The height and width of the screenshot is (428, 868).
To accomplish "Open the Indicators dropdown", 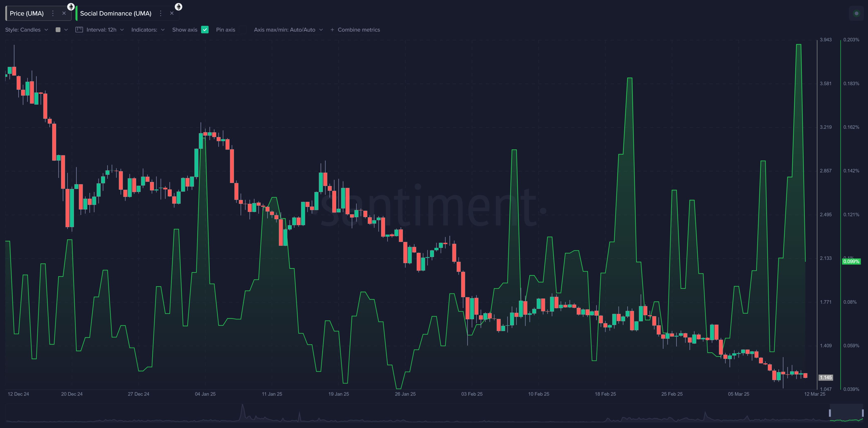I will [x=148, y=30].
